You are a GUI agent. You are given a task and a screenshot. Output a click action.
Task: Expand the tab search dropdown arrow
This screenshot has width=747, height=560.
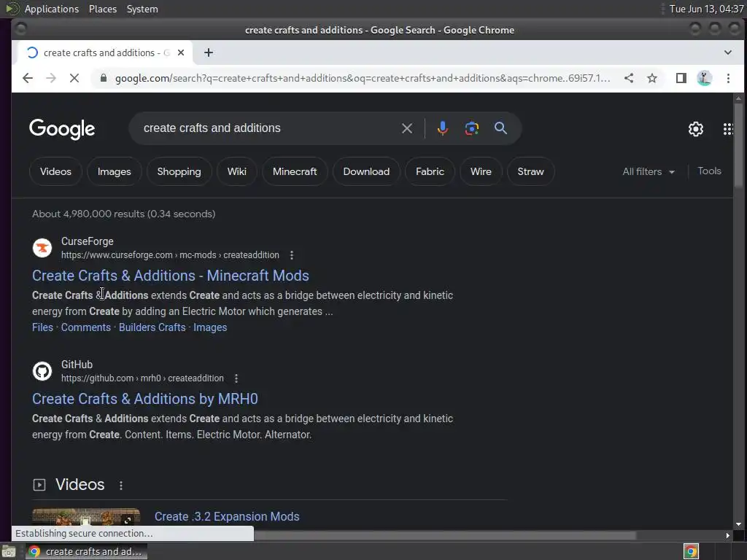(x=727, y=52)
